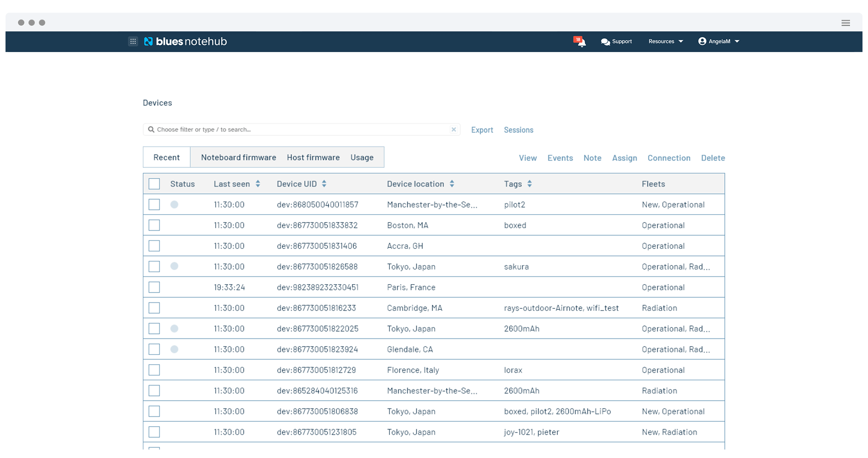Switch to the Noteboard firmware tab
The width and height of the screenshot is (868, 458).
pyautogui.click(x=239, y=157)
